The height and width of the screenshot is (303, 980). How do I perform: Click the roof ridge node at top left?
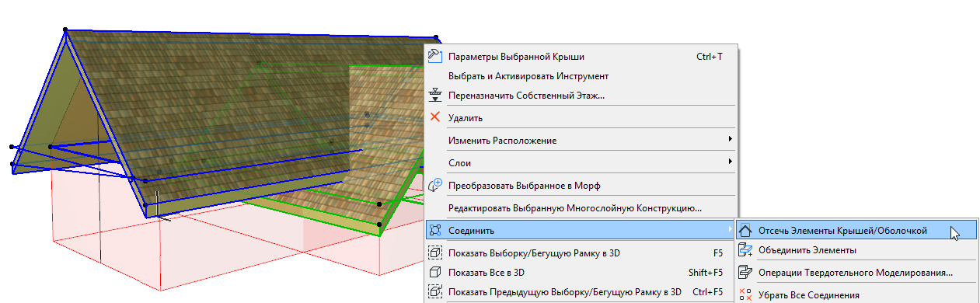point(66,30)
